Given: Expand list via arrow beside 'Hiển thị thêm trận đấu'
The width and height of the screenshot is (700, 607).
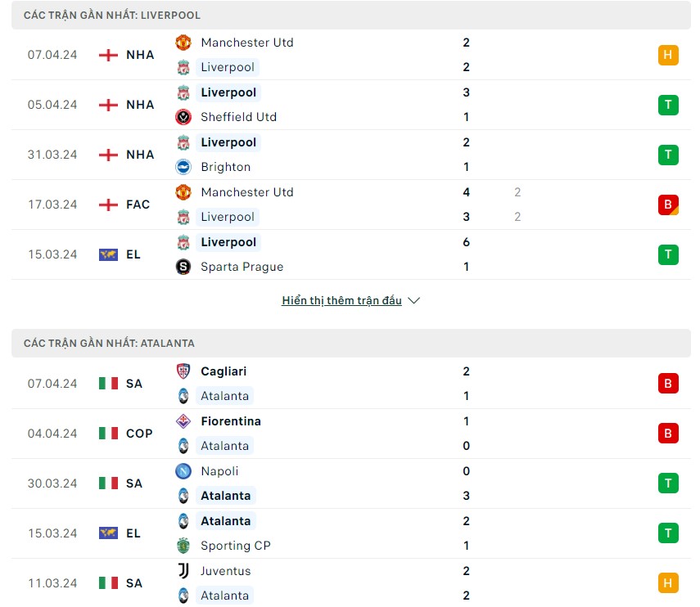Looking at the screenshot, I should (414, 300).
